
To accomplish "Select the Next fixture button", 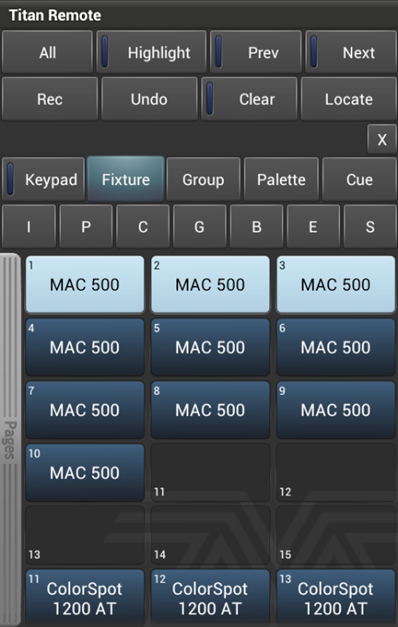I will pos(351,52).
